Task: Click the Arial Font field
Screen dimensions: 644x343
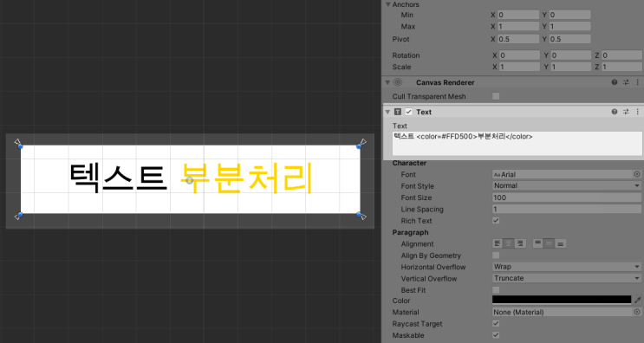Action: tap(563, 174)
